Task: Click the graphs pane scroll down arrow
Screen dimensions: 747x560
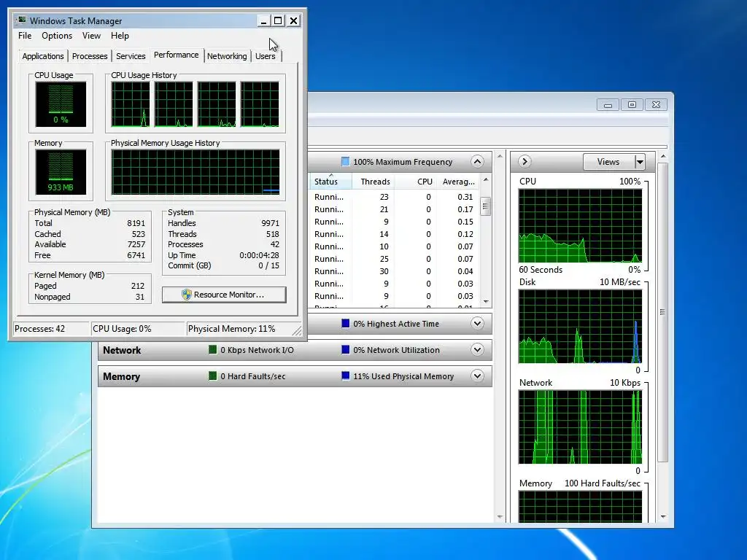Action: coord(662,517)
